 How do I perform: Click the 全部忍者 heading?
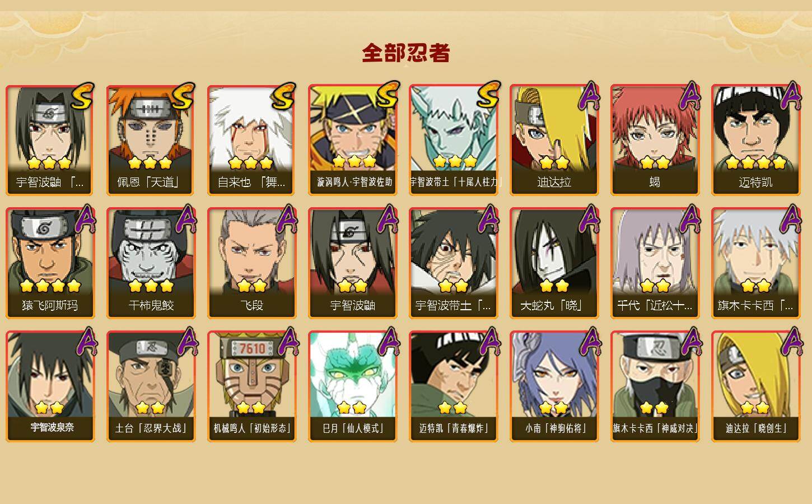click(406, 53)
